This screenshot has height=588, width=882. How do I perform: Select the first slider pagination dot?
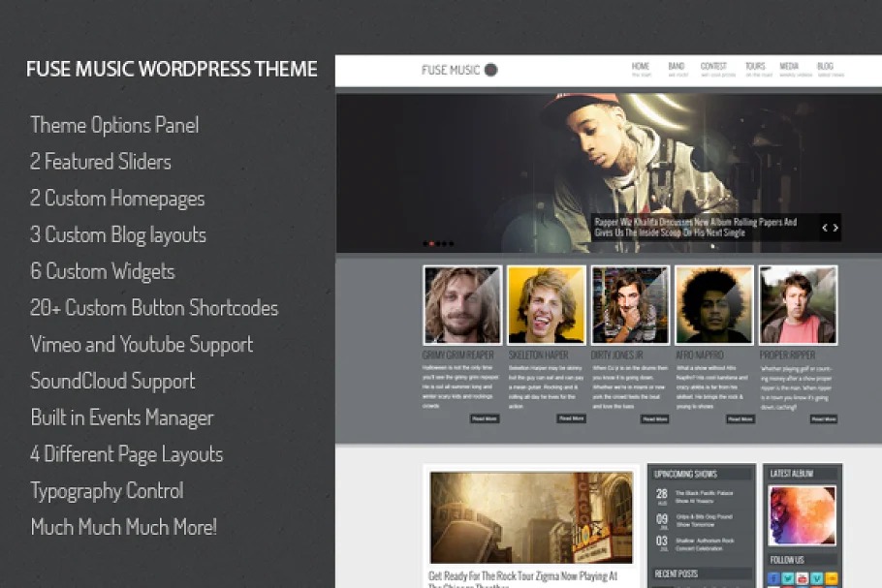[x=425, y=244]
